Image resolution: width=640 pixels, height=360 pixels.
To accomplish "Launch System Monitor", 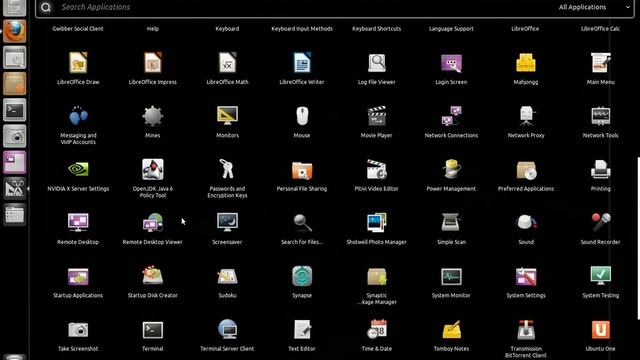I will click(x=451, y=276).
